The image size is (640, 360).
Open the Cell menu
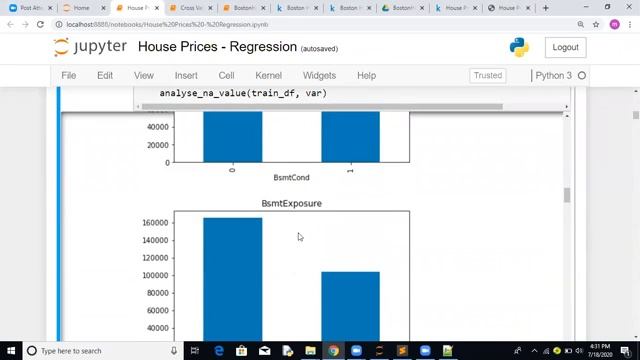pyautogui.click(x=226, y=76)
